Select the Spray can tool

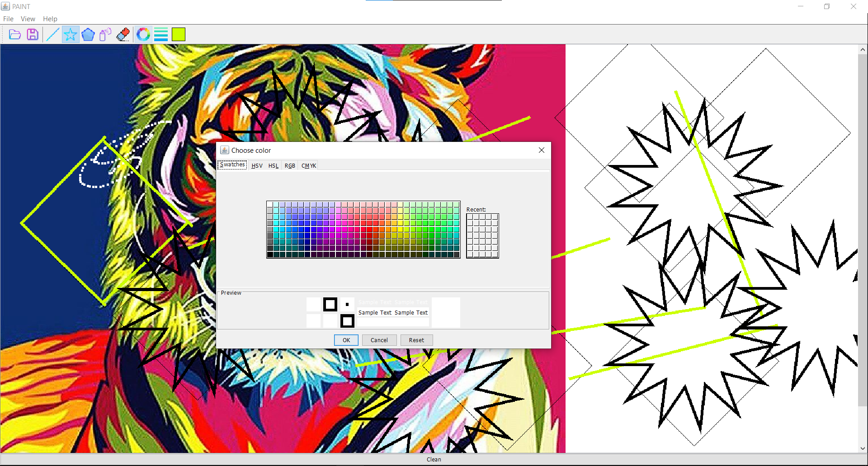105,34
